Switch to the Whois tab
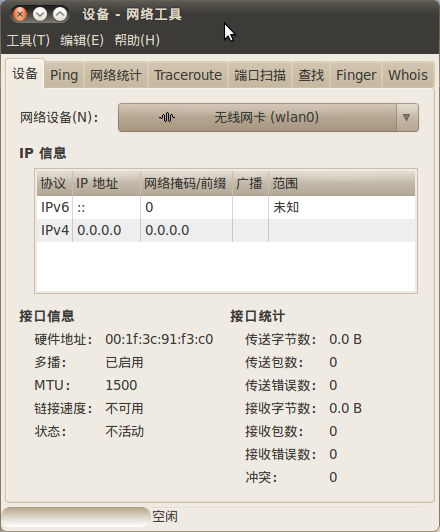The image size is (440, 532). click(x=408, y=75)
